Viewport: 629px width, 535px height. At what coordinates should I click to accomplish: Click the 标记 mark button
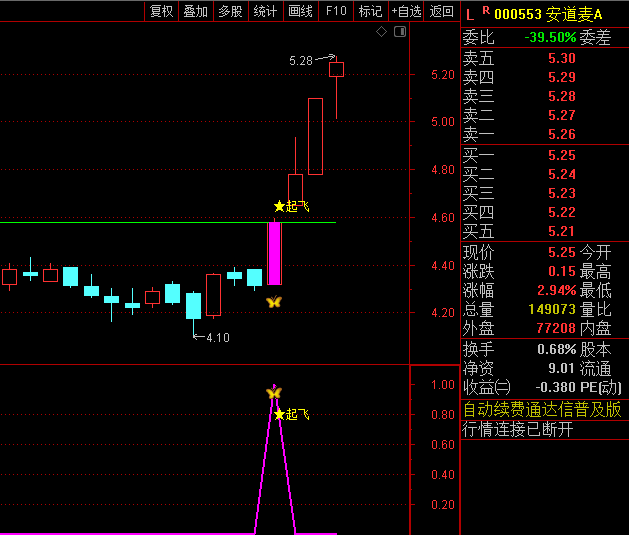click(x=371, y=11)
